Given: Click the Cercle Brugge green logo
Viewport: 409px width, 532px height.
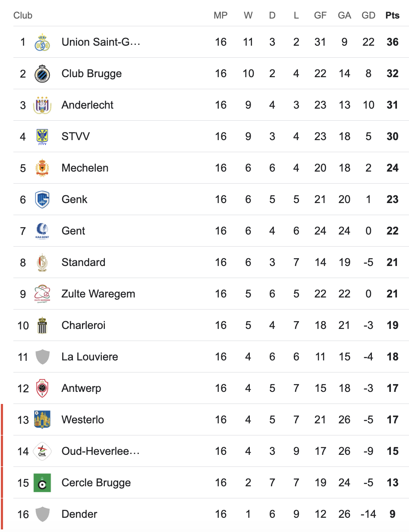Looking at the screenshot, I should pos(42,483).
